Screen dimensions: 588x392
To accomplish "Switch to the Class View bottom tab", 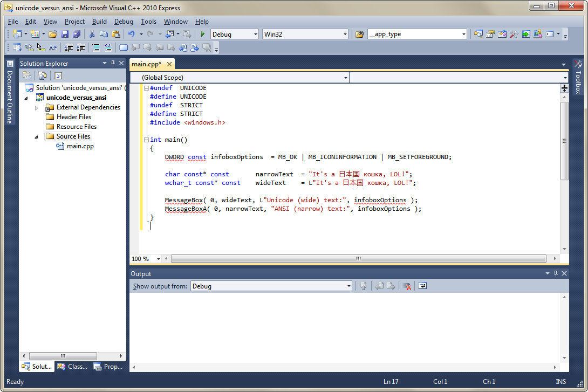I will click(72, 367).
